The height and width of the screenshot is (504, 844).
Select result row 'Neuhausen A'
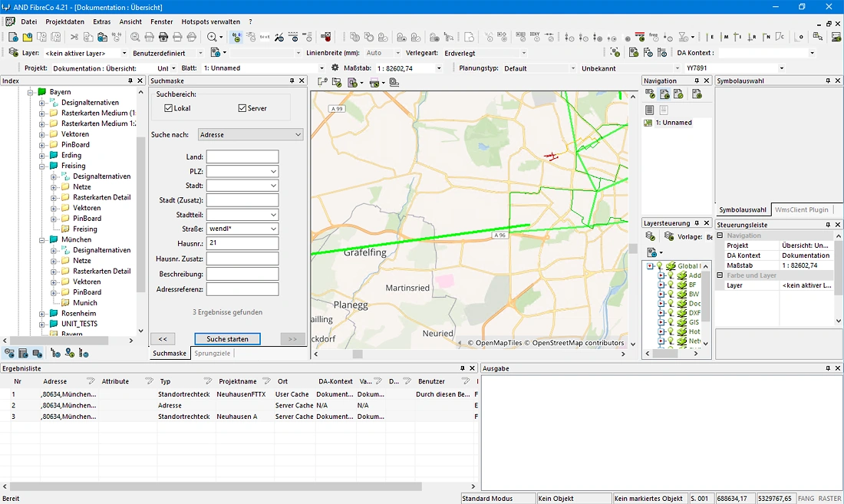click(239, 417)
